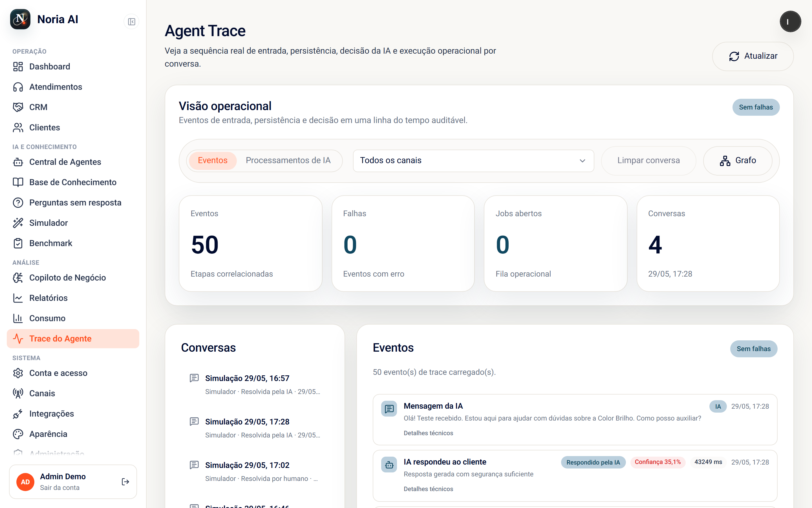Open Integrações plug icon
This screenshot has height=508, width=812.
pos(18,414)
